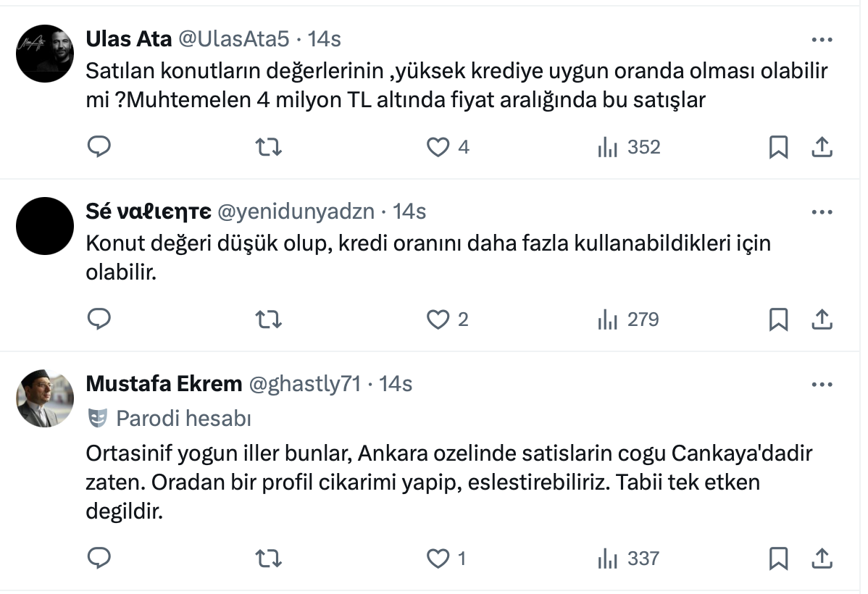Like the tweet with 2 likes
The height and width of the screenshot is (594, 868).
438,319
